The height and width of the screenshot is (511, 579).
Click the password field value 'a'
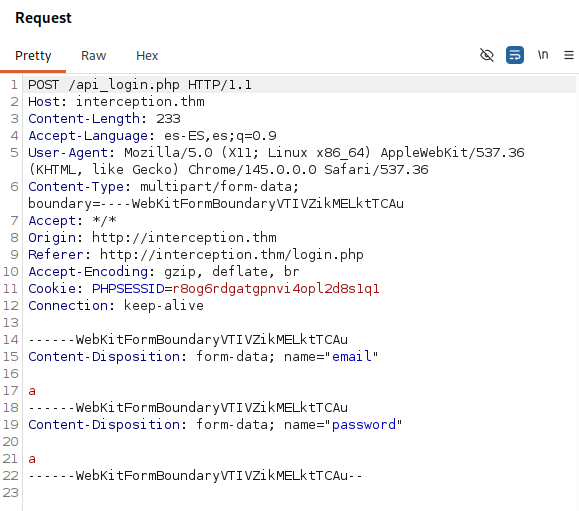(x=32, y=459)
